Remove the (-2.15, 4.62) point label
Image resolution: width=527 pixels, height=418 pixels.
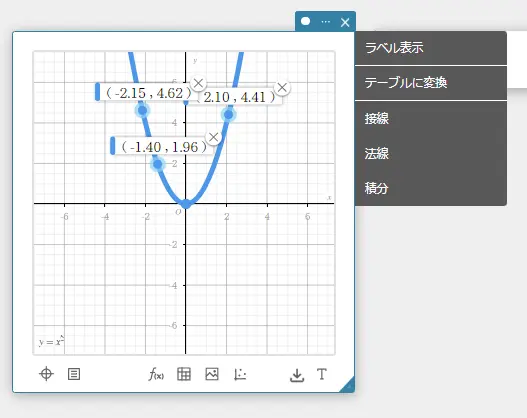click(x=198, y=83)
